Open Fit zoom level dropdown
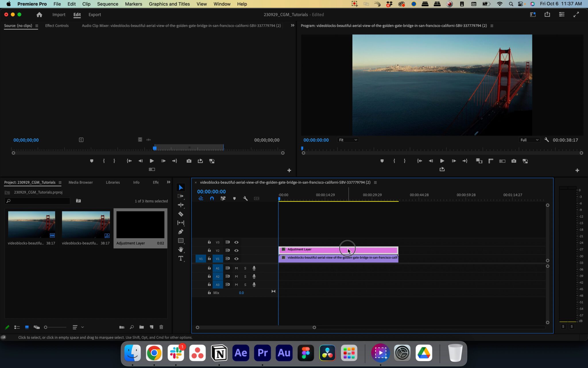This screenshot has width=588, height=368. pos(348,140)
